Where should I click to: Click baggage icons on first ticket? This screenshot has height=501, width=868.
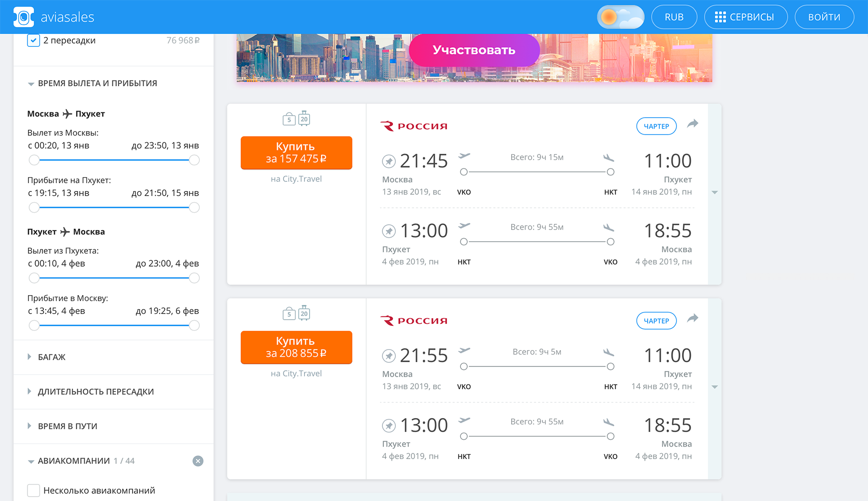tap(296, 119)
